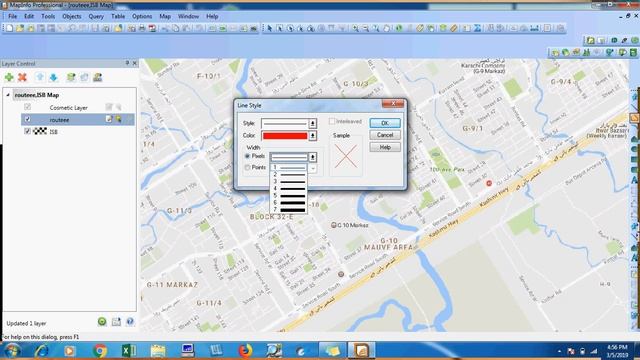
Task: Move layer down with blue arrow
Action: click(53, 77)
